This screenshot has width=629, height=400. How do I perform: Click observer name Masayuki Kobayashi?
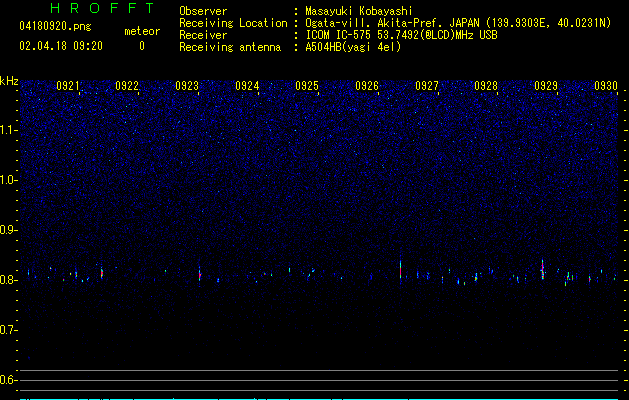click(359, 11)
